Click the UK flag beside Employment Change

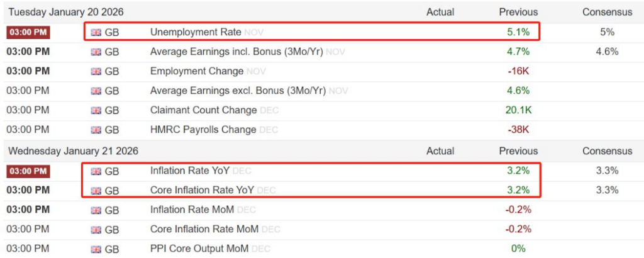pyautogui.click(x=96, y=71)
